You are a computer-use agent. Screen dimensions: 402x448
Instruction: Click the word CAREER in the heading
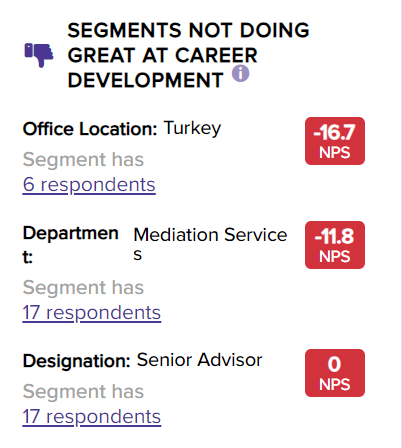[216, 55]
